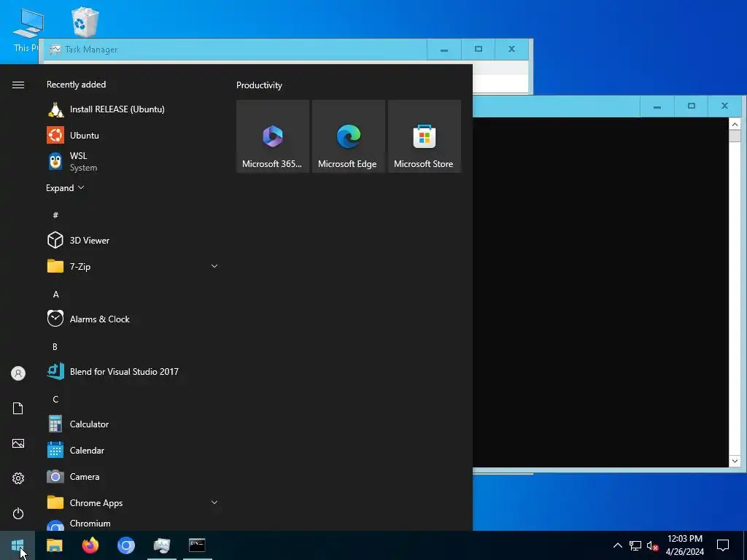Viewport: 747px width, 560px height.
Task: Open Recycle Bin desktop icon
Action: click(x=85, y=23)
